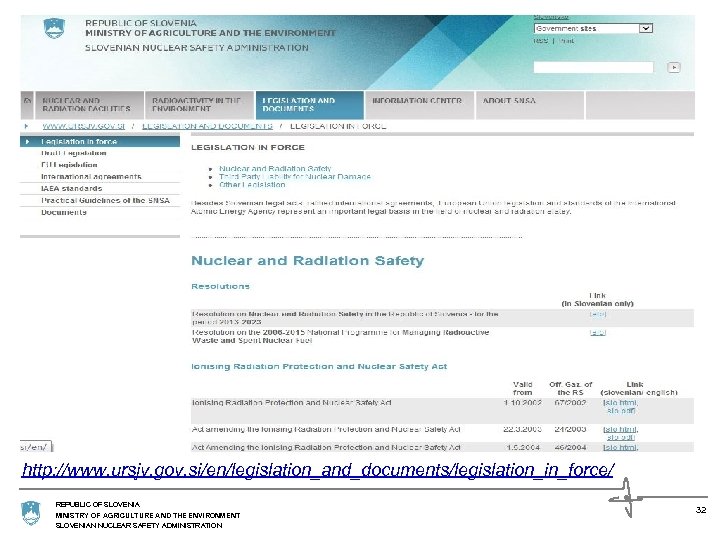Open Practical Guidelines of the SNSA
The image size is (720, 540).
click(x=105, y=201)
